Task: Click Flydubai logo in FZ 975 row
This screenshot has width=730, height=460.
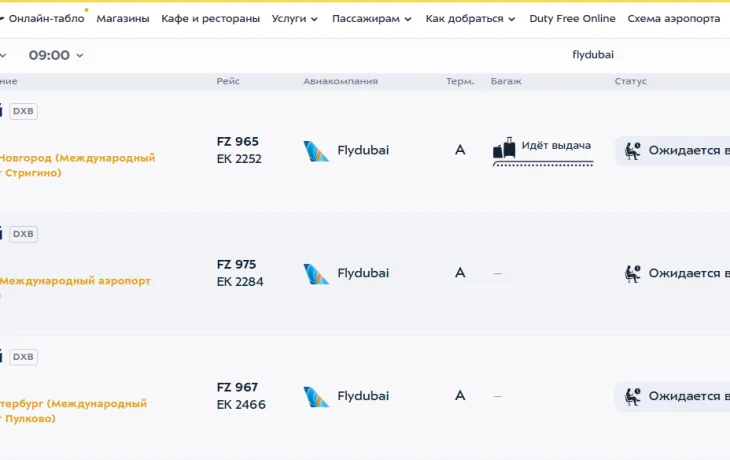Action: 316,273
